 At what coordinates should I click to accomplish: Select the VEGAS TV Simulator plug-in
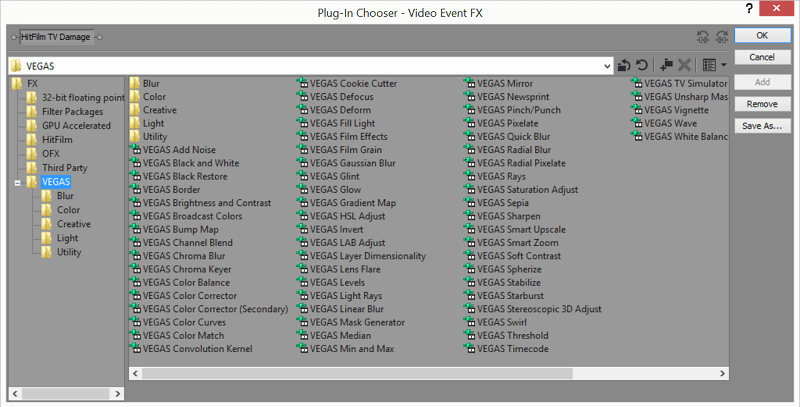coord(680,83)
